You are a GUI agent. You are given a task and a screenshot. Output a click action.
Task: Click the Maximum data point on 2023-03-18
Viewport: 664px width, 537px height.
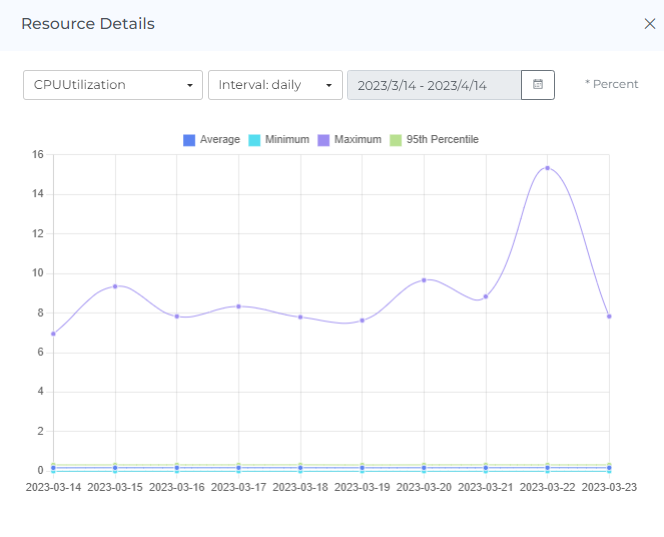[x=300, y=317]
